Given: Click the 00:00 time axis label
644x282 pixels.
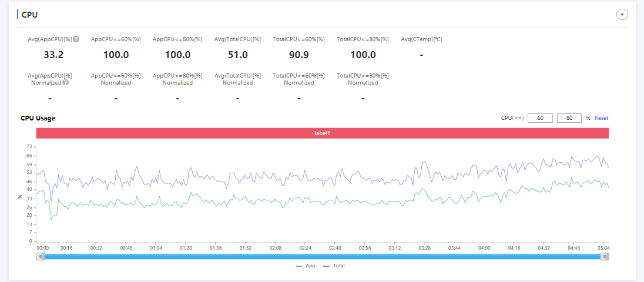Looking at the screenshot, I should pyautogui.click(x=43, y=249).
